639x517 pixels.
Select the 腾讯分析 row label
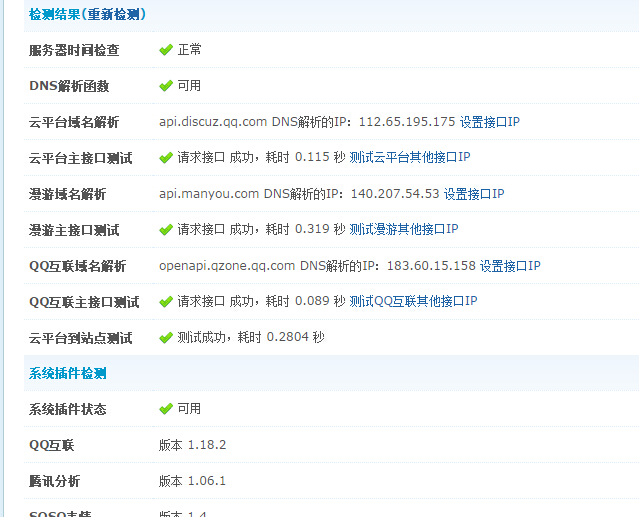tap(54, 482)
